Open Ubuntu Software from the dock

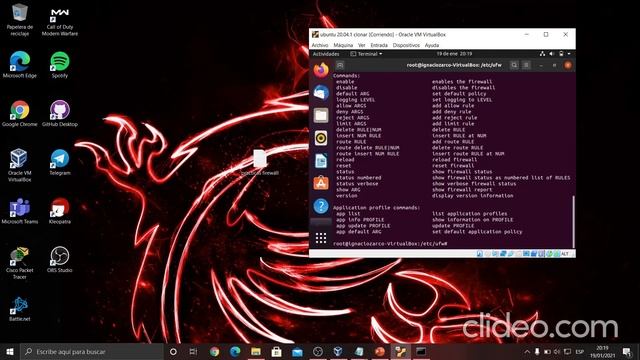[x=321, y=183]
